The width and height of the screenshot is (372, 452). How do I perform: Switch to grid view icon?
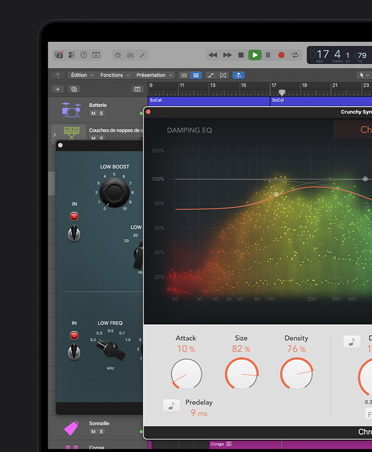[x=196, y=75]
